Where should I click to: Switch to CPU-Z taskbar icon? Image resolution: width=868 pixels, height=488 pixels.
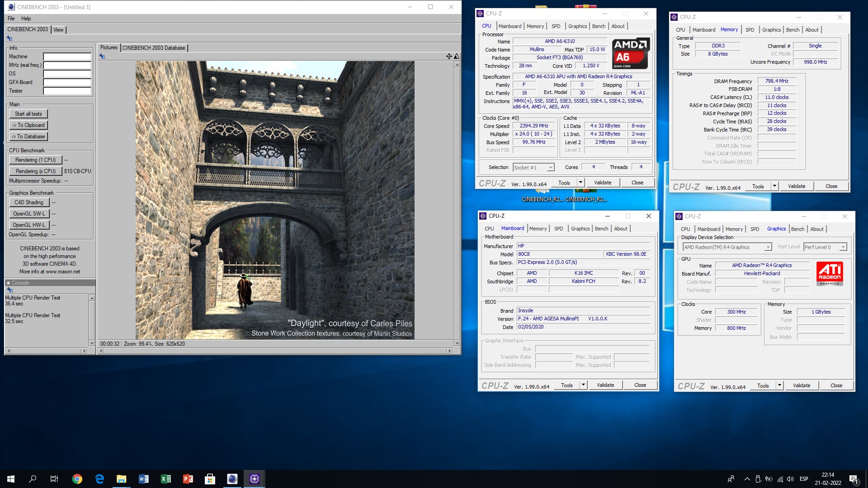coord(254,479)
